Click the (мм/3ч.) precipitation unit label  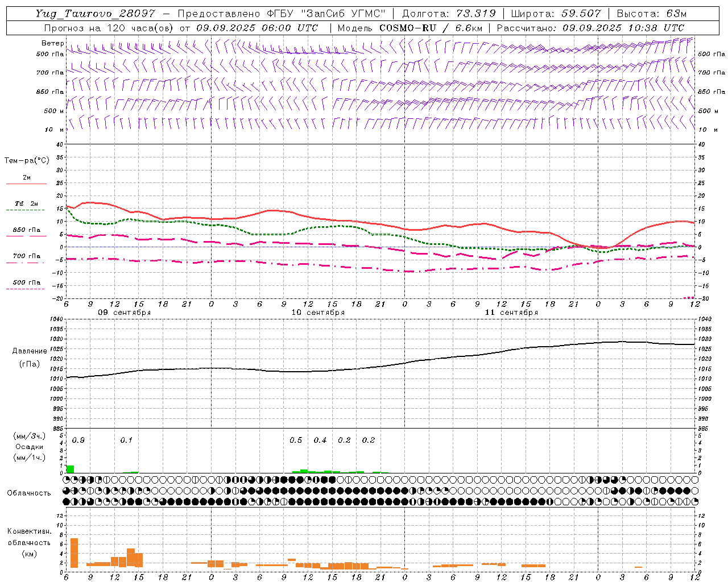click(x=29, y=436)
